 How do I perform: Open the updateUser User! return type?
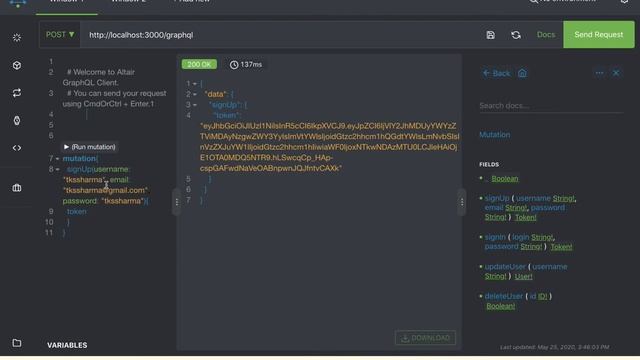pos(523,277)
